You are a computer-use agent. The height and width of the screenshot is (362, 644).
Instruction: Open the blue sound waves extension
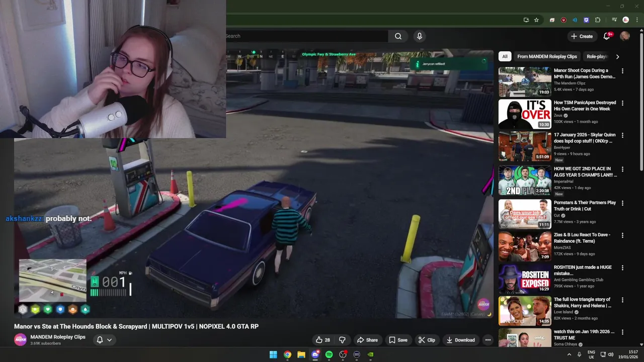pyautogui.click(x=575, y=20)
